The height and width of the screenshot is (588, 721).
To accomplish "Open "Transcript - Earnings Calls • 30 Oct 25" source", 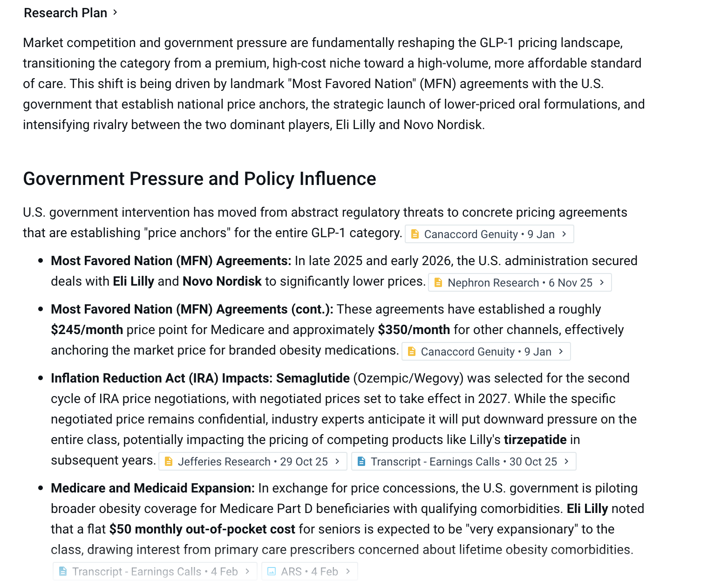I will click(x=463, y=462).
